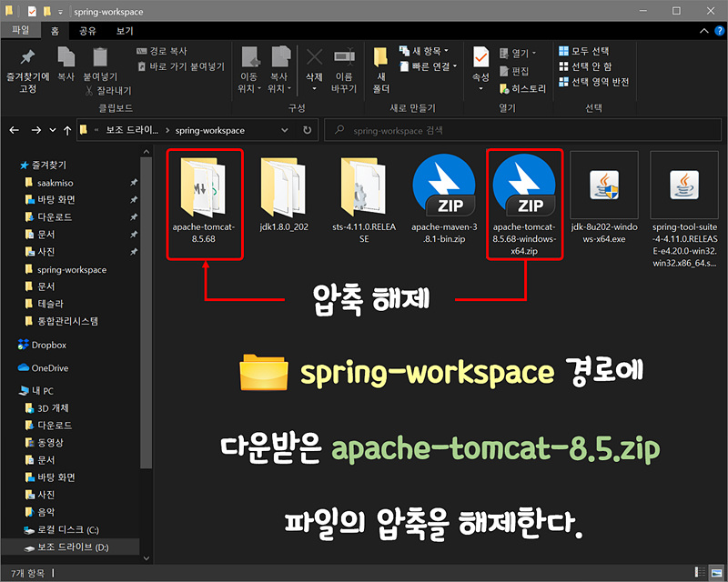
Task: Click spring-workspace in the address breadcrumb
Action: coord(210,130)
